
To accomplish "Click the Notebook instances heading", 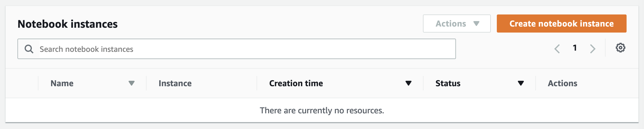I will coord(68,24).
